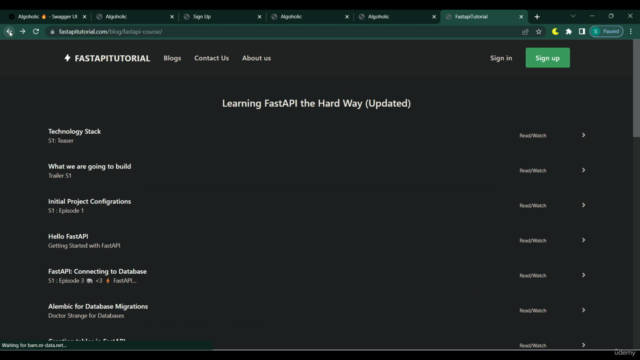
Task: Click the page vertical scrollbar thumb
Action: pyautogui.click(x=636, y=89)
